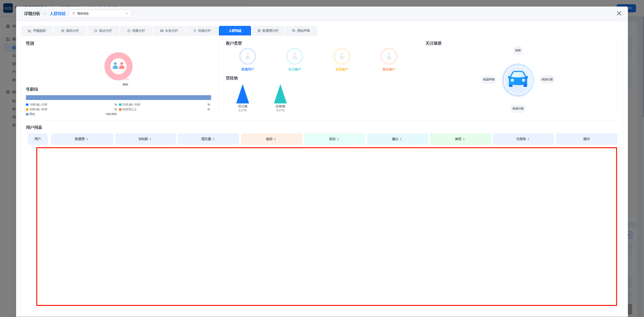Image resolution: width=644 pixels, height=317 pixels.
Task: Sort the user list by 发帖数
Action: click(145, 139)
